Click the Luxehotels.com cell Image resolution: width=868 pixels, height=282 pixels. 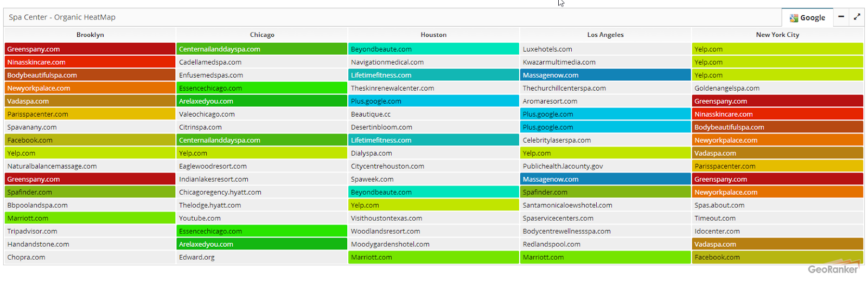[605, 49]
